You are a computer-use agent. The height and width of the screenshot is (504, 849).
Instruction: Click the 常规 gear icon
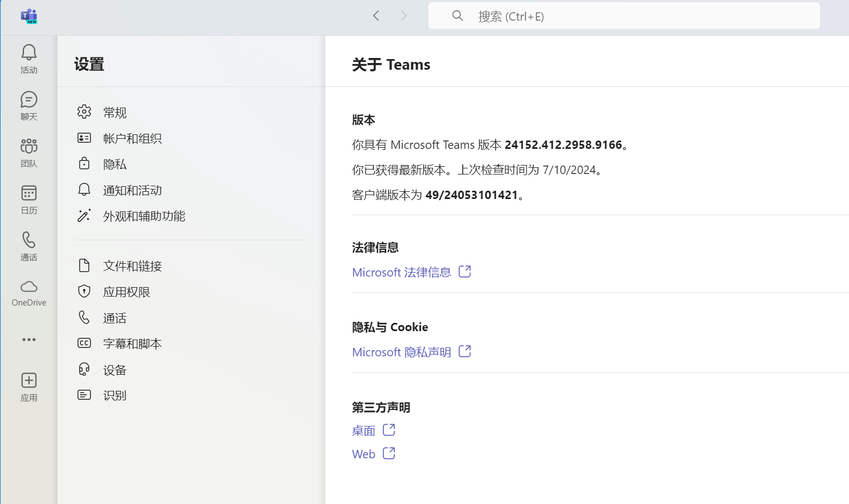84,112
